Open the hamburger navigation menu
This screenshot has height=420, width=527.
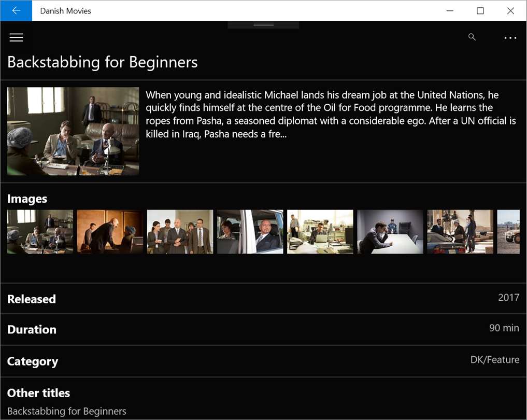point(16,37)
